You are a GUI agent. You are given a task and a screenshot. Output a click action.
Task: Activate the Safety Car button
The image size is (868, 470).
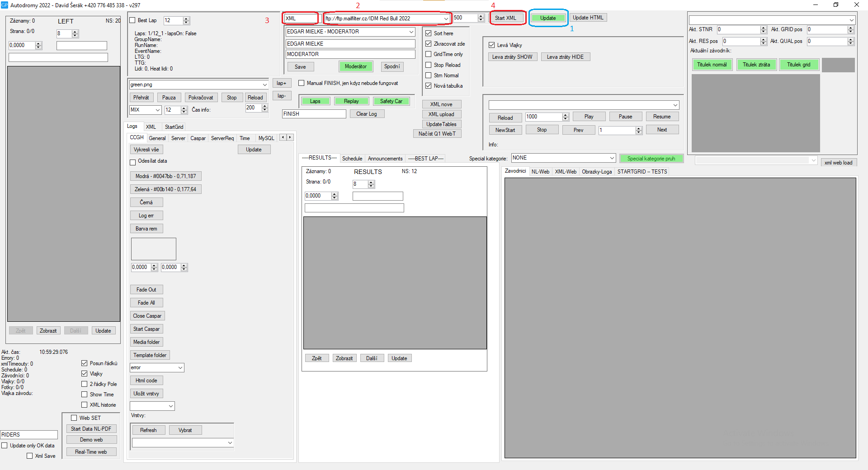[391, 101]
